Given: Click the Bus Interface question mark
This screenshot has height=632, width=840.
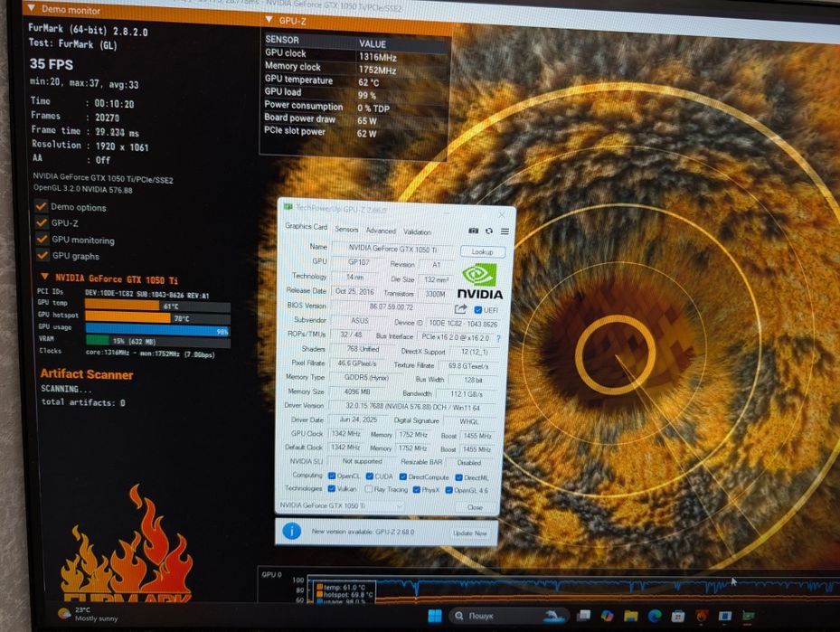Looking at the screenshot, I should point(499,338).
